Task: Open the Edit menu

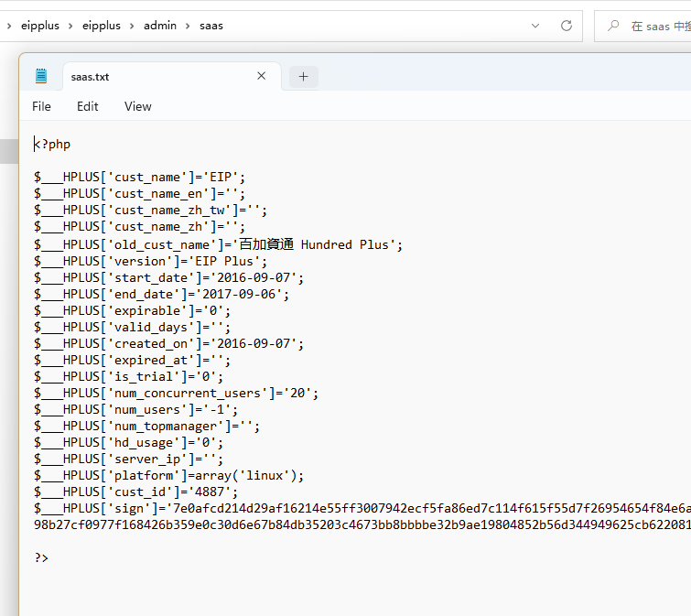Action: pyautogui.click(x=87, y=106)
